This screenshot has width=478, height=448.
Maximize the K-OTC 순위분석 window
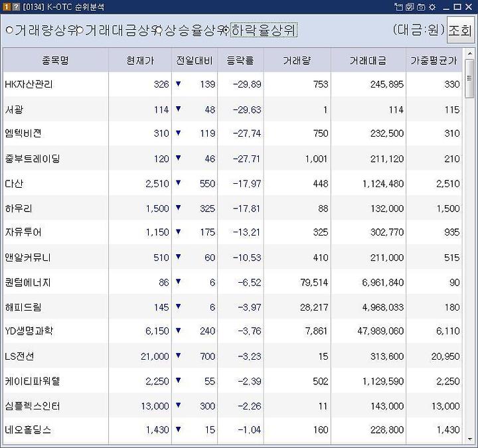click(x=457, y=7)
